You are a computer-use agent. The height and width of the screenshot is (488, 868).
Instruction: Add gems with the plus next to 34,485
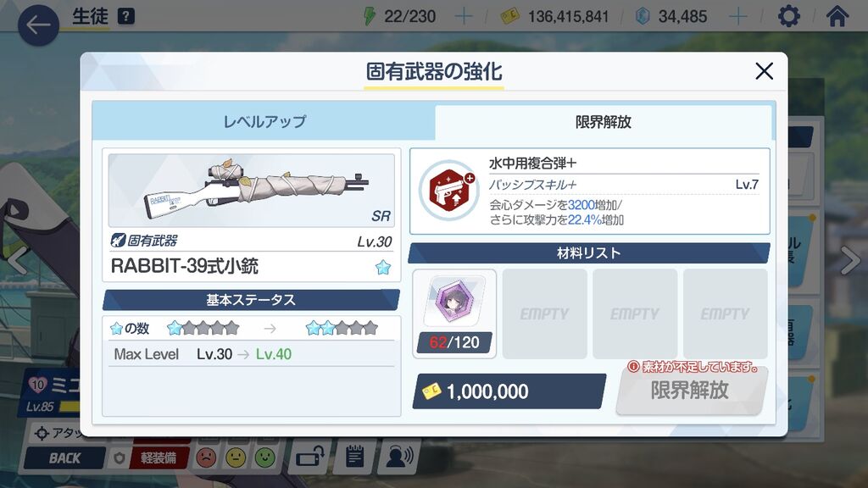pos(738,17)
